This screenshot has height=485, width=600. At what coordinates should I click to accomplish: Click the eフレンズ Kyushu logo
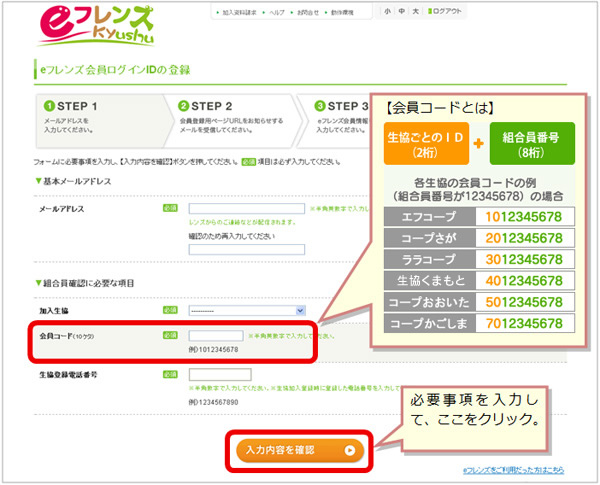point(97,26)
